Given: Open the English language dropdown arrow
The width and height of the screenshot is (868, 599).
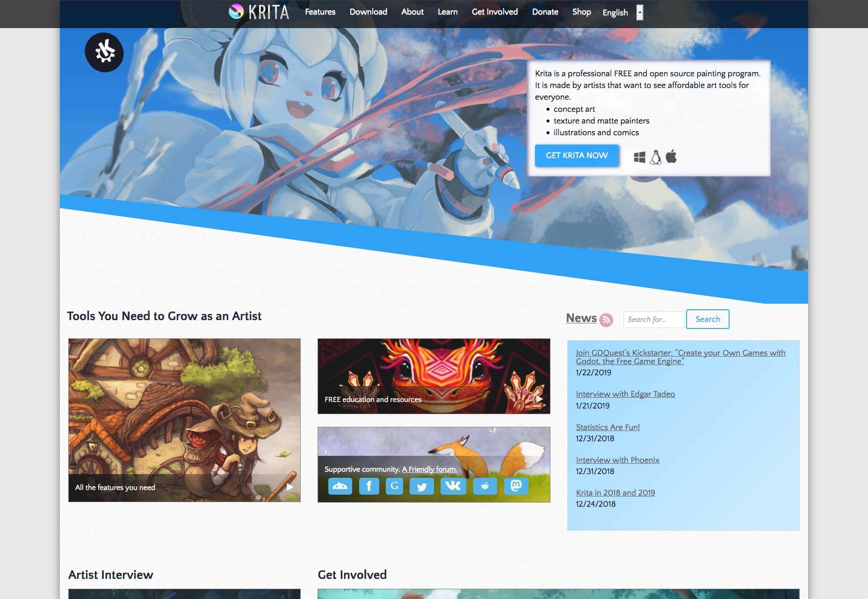Looking at the screenshot, I should [x=640, y=13].
